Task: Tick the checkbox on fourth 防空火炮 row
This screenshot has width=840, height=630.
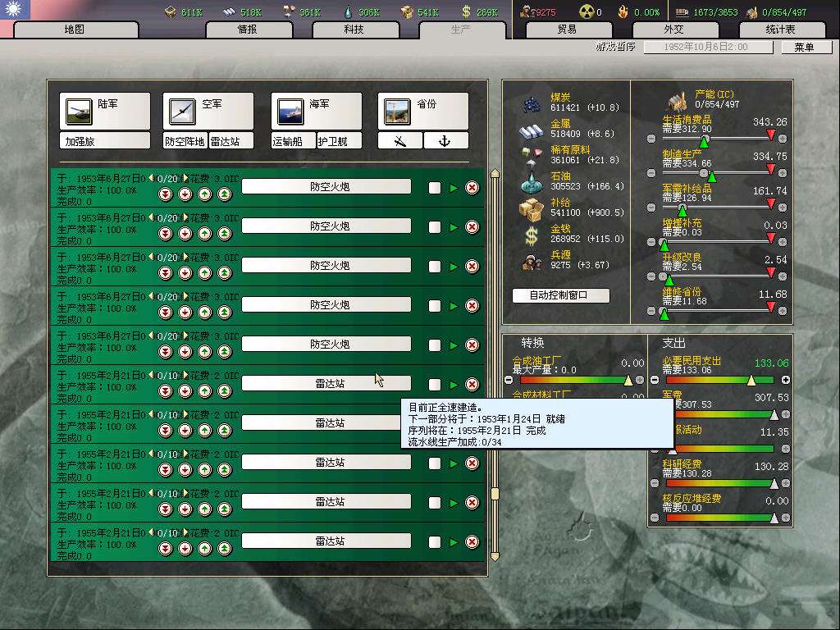Action: [x=435, y=306]
